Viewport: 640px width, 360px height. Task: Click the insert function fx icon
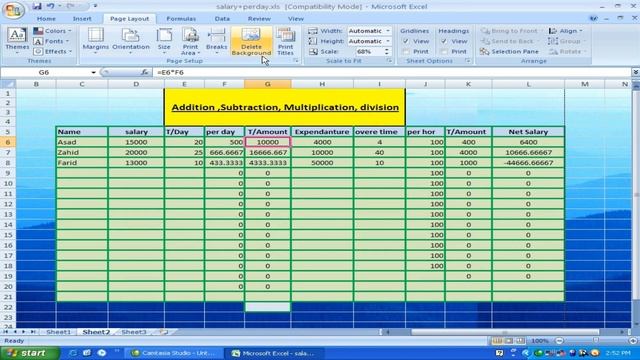click(144, 72)
